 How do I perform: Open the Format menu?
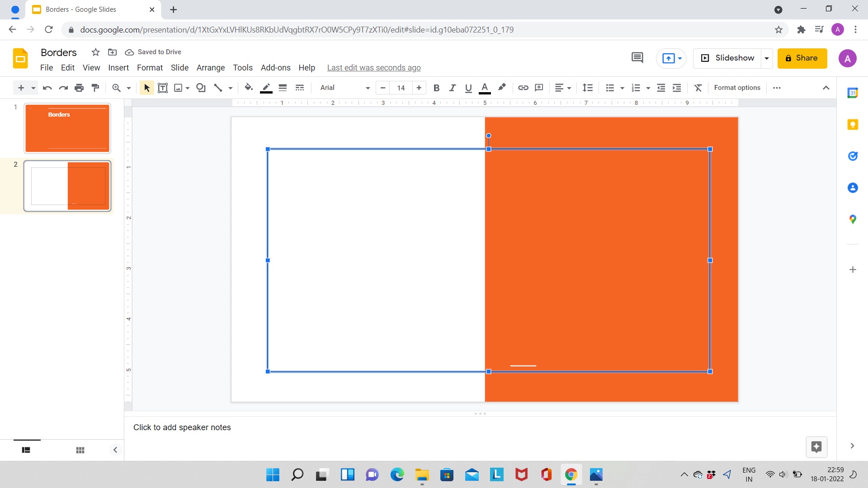tap(150, 67)
